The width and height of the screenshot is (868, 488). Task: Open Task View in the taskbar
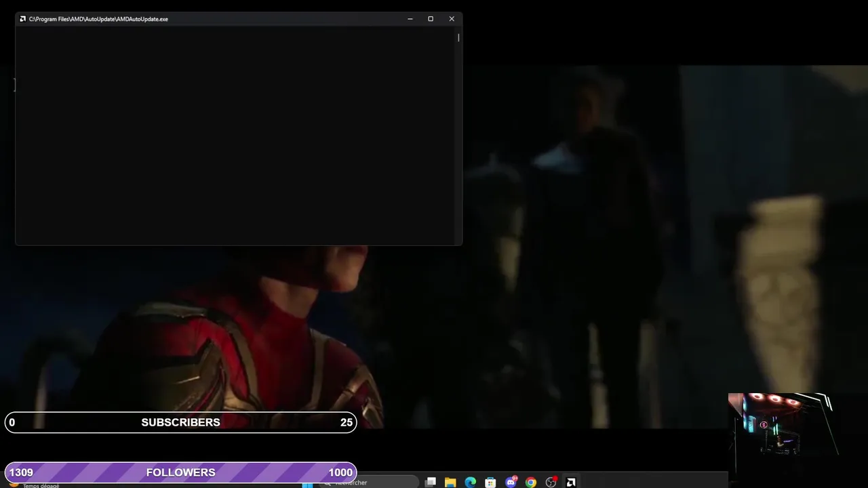(431, 483)
